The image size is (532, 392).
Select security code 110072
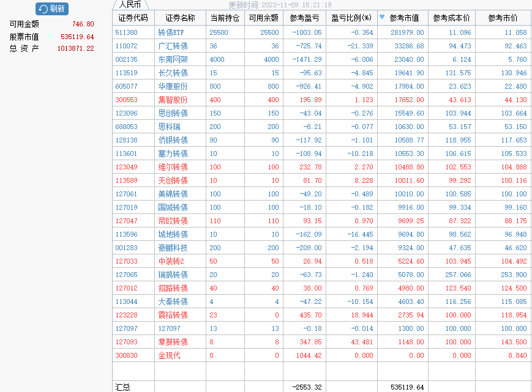[126, 46]
